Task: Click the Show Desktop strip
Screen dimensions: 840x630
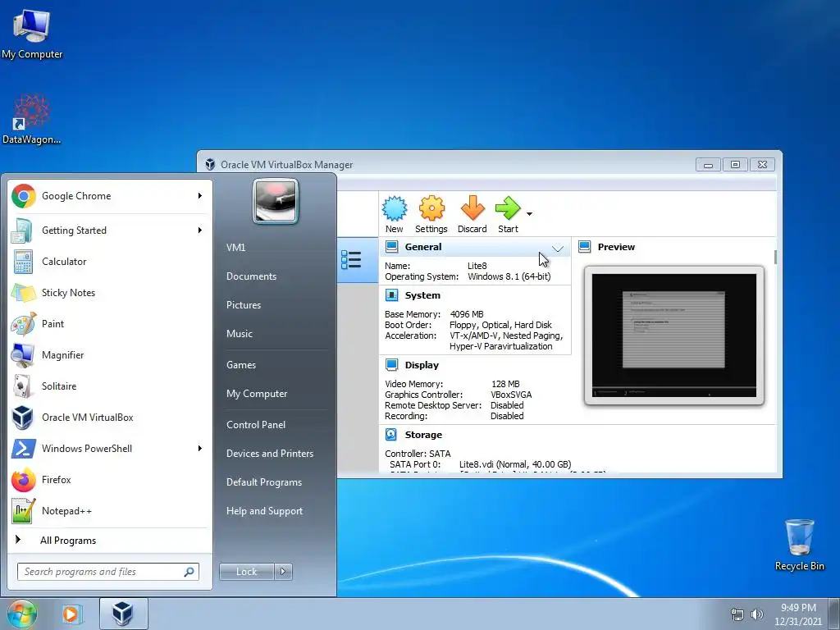Action: coord(834,614)
